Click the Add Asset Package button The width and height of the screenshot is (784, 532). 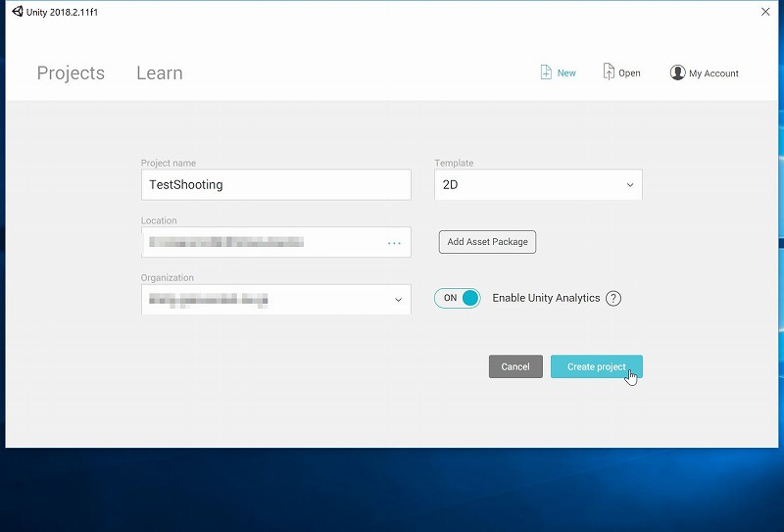pos(487,242)
